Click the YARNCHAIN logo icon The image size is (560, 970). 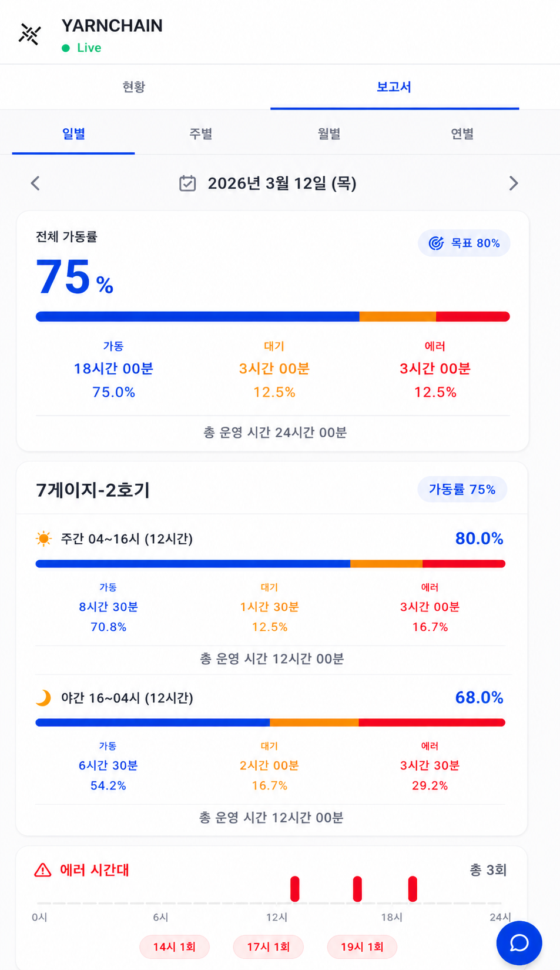point(29,35)
